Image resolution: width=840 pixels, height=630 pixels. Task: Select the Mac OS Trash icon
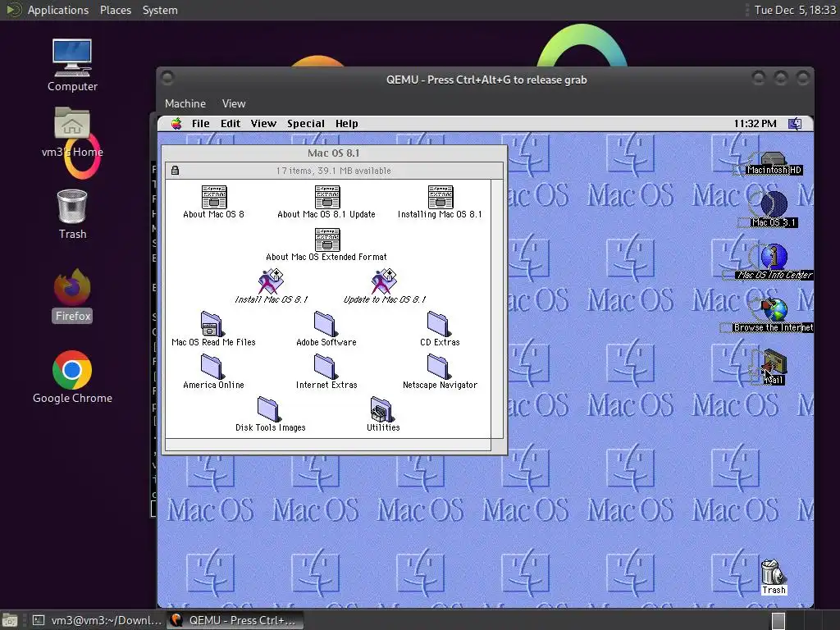pos(773,572)
